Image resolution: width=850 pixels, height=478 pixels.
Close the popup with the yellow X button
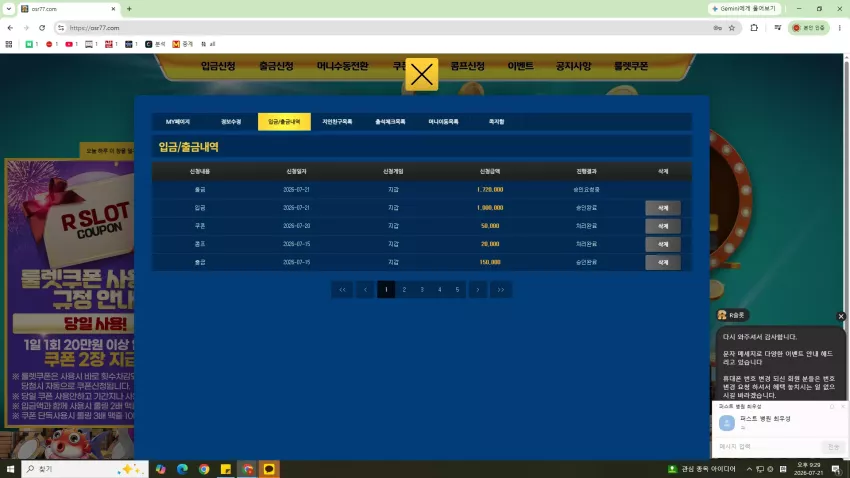pos(421,74)
